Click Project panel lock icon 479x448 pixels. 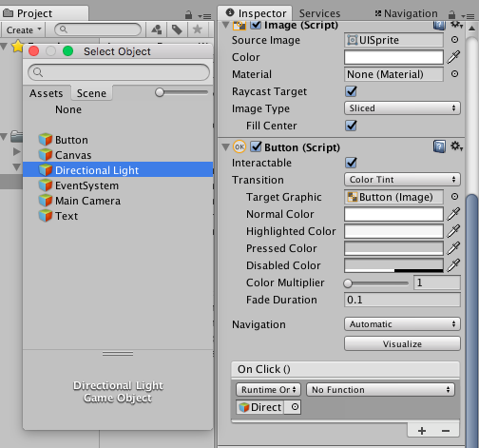pyautogui.click(x=188, y=15)
